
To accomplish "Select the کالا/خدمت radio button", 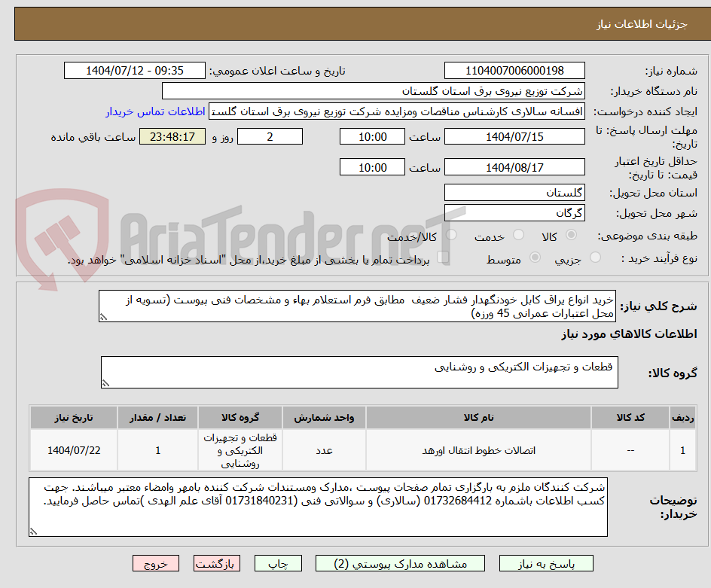I will click(450, 235).
